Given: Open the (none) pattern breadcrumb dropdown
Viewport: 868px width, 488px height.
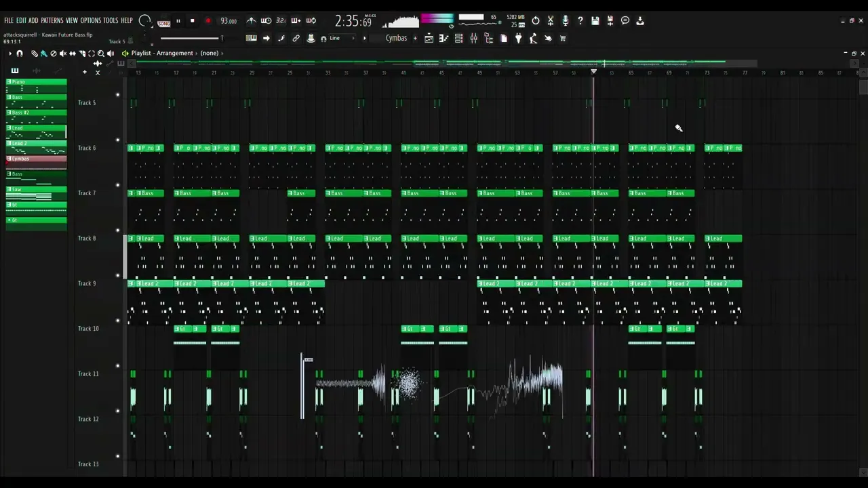Looking at the screenshot, I should pyautogui.click(x=210, y=53).
